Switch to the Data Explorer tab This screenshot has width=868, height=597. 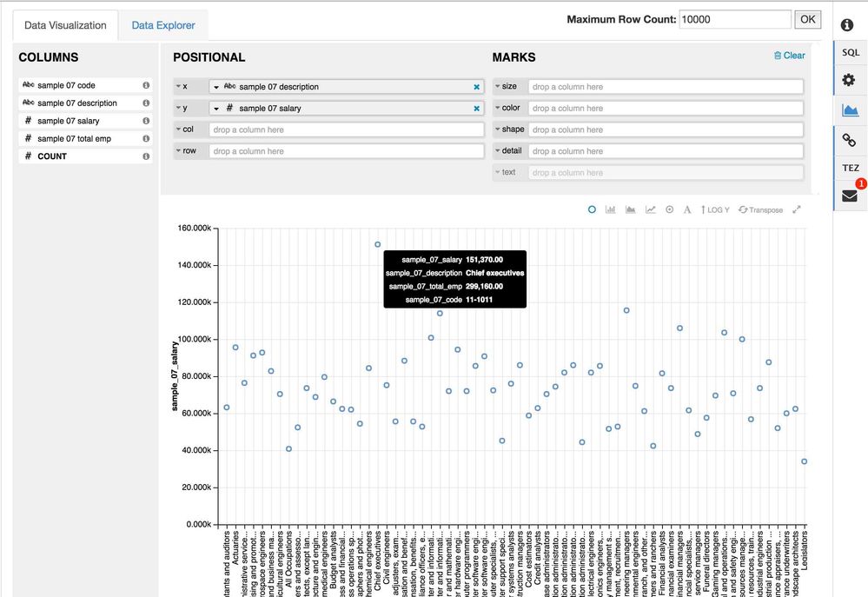[x=163, y=25]
